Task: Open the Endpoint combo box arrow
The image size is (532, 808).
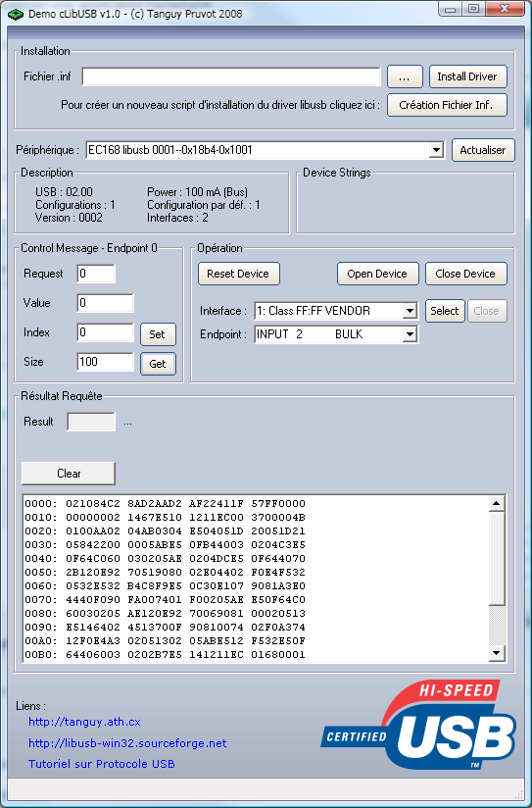Action: click(410, 334)
